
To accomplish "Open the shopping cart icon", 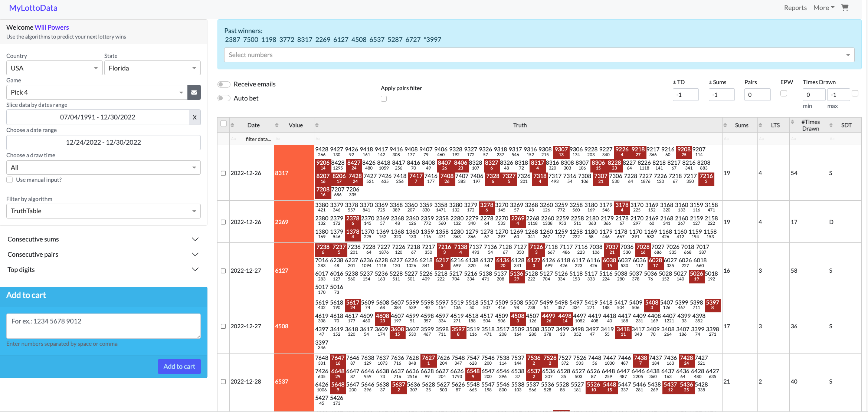I will pos(845,7).
